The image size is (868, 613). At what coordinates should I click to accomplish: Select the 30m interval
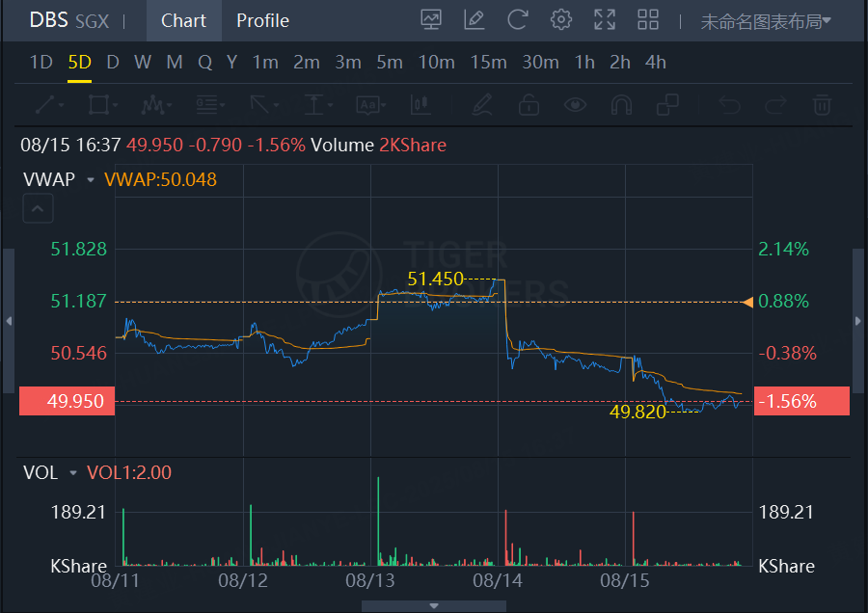541,62
